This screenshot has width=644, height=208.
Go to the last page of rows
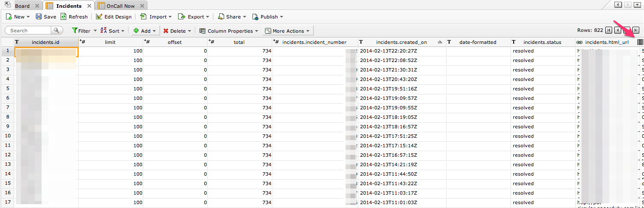(x=636, y=30)
